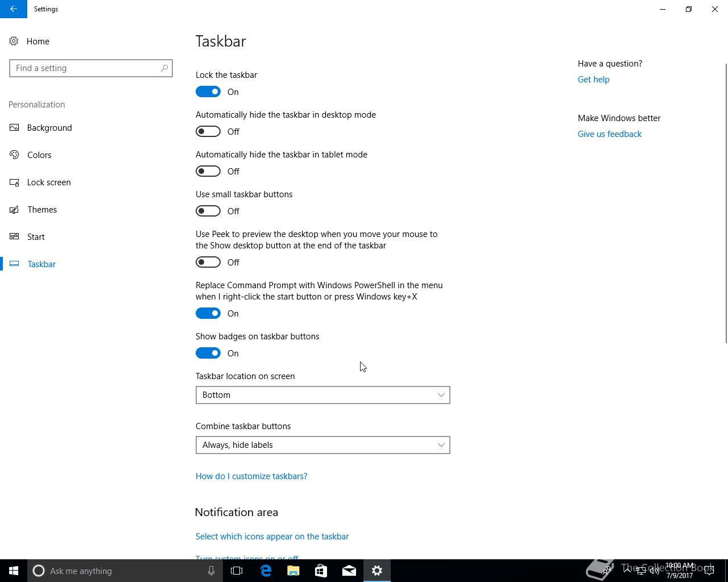This screenshot has width=728, height=582.
Task: Open the Action Center notification icon
Action: (709, 571)
